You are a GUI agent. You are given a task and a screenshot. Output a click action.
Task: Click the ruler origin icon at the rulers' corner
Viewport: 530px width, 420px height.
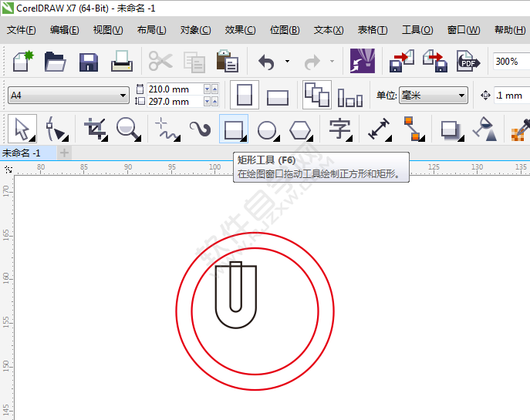[8, 170]
